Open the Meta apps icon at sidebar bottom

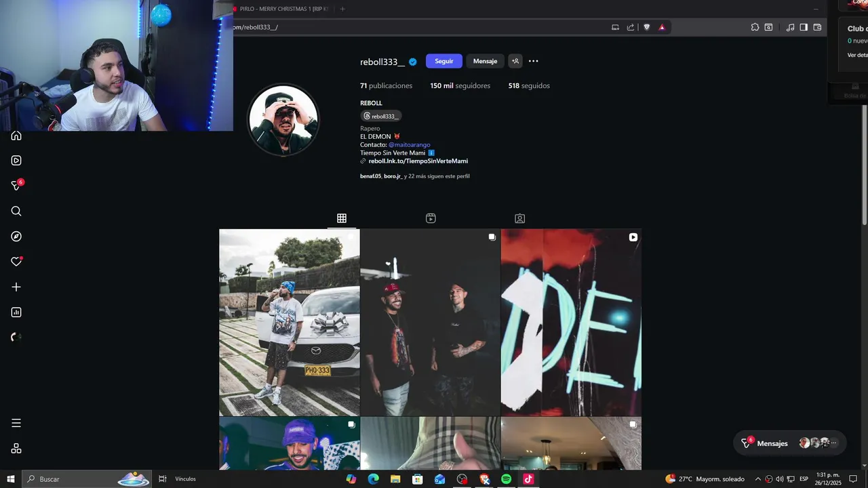(16, 449)
